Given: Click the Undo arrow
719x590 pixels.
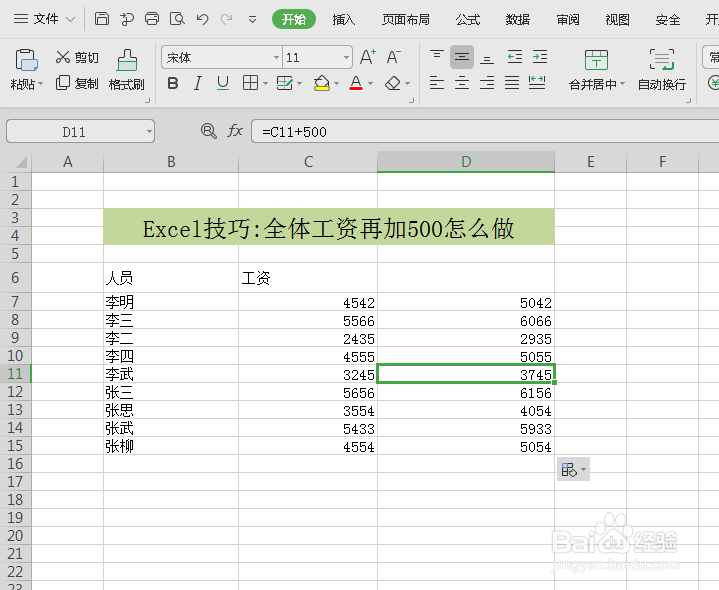Looking at the screenshot, I should (202, 19).
